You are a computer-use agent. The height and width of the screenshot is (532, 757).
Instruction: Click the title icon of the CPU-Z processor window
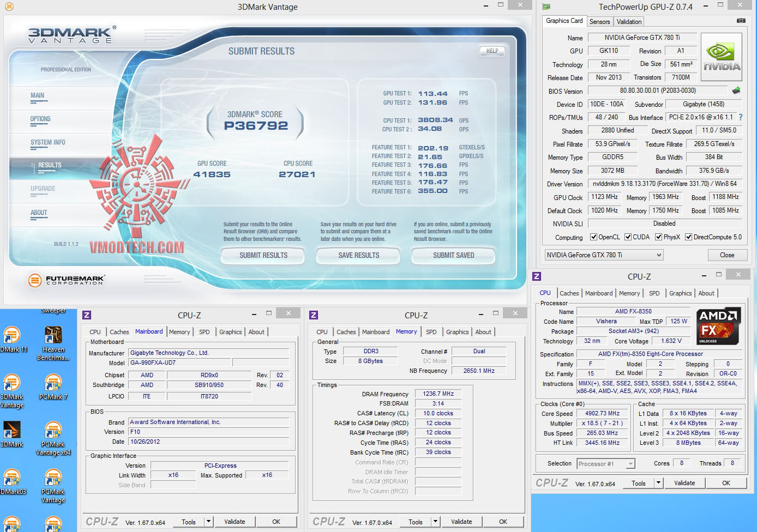click(x=537, y=276)
